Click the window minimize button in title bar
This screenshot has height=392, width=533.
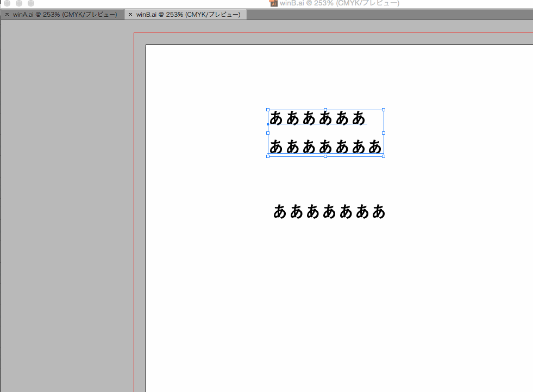pos(19,3)
